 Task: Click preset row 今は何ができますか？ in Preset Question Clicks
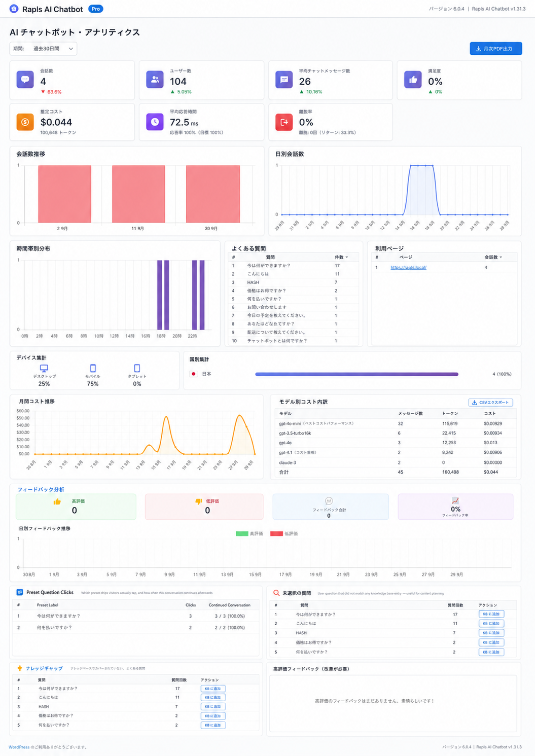pyautogui.click(x=135, y=616)
